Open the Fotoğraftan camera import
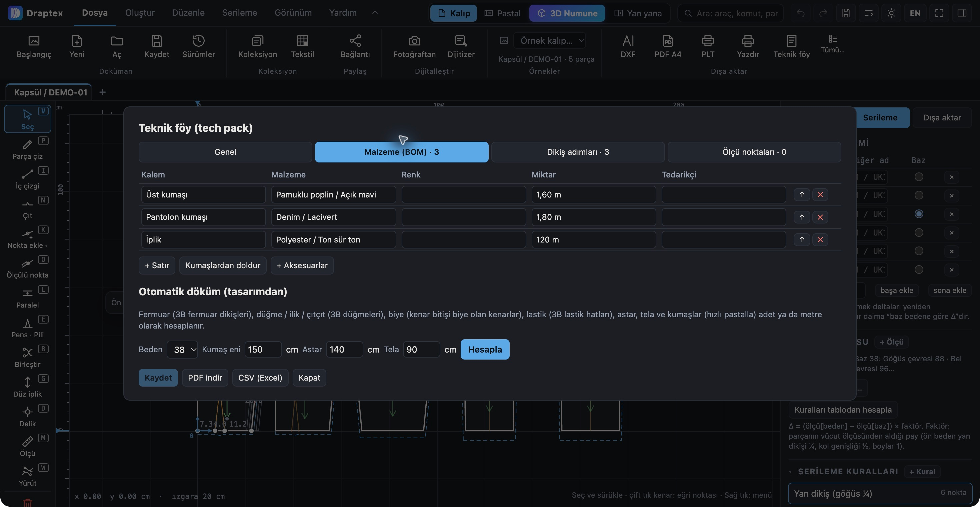 (x=414, y=46)
